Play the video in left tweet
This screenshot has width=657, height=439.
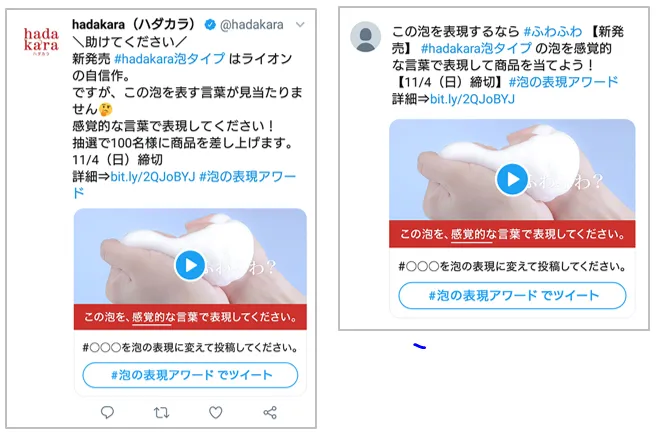pos(190,265)
